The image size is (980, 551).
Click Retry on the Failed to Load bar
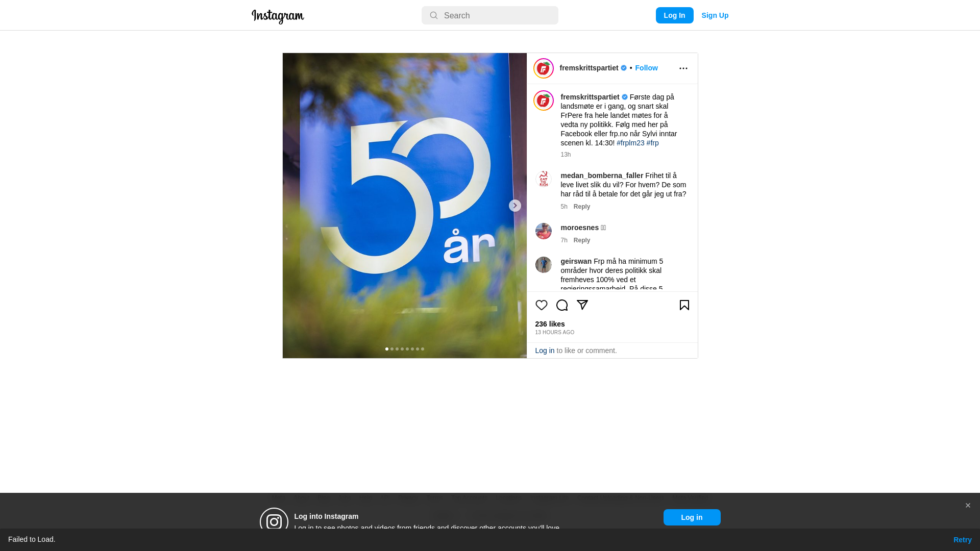pos(962,540)
